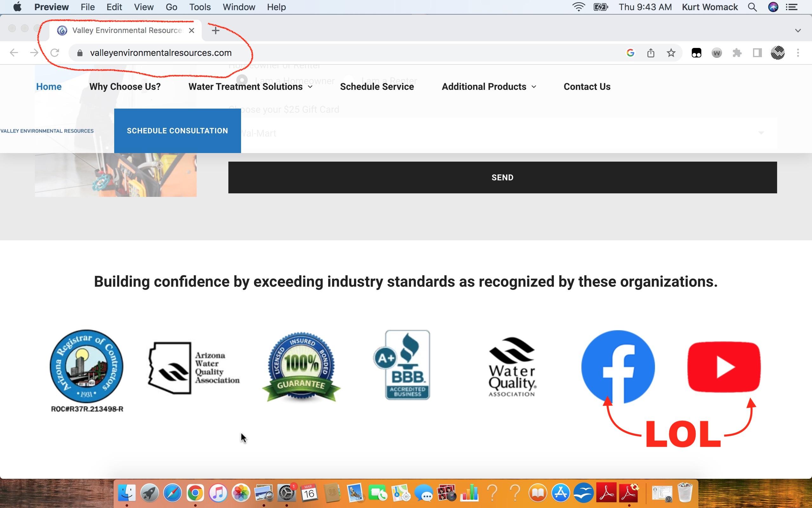Open System Preferences in the Dock
Screen dimensions: 812x508
286,493
